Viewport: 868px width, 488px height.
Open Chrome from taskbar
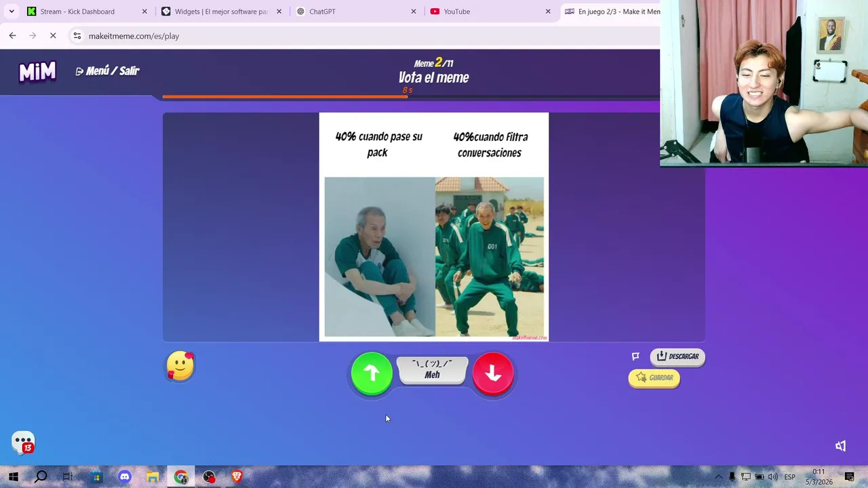(x=180, y=476)
